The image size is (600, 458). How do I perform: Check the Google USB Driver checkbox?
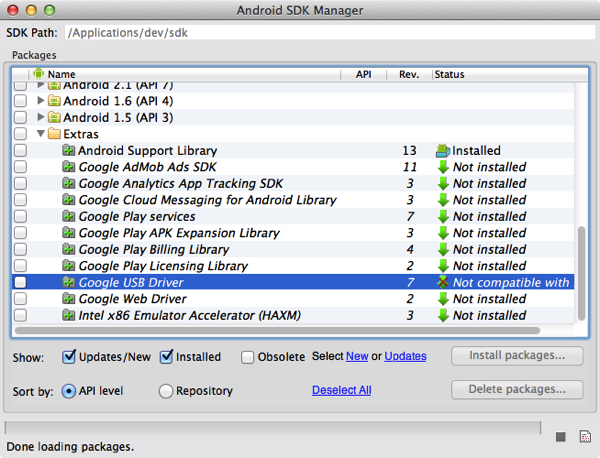(x=20, y=282)
